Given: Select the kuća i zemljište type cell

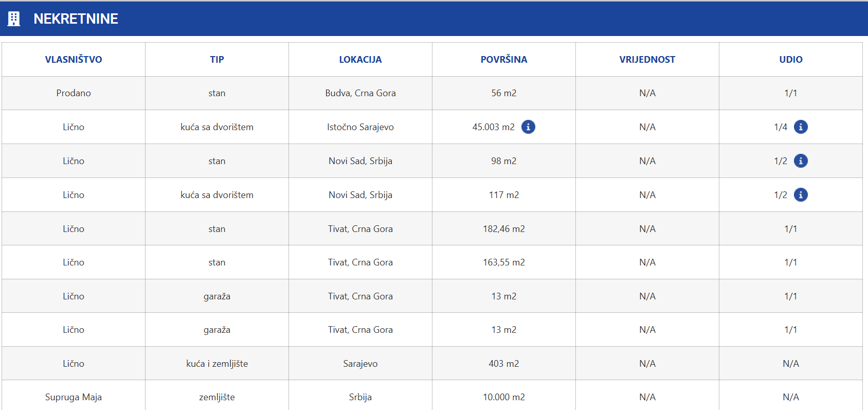Looking at the screenshot, I should click(x=217, y=364).
